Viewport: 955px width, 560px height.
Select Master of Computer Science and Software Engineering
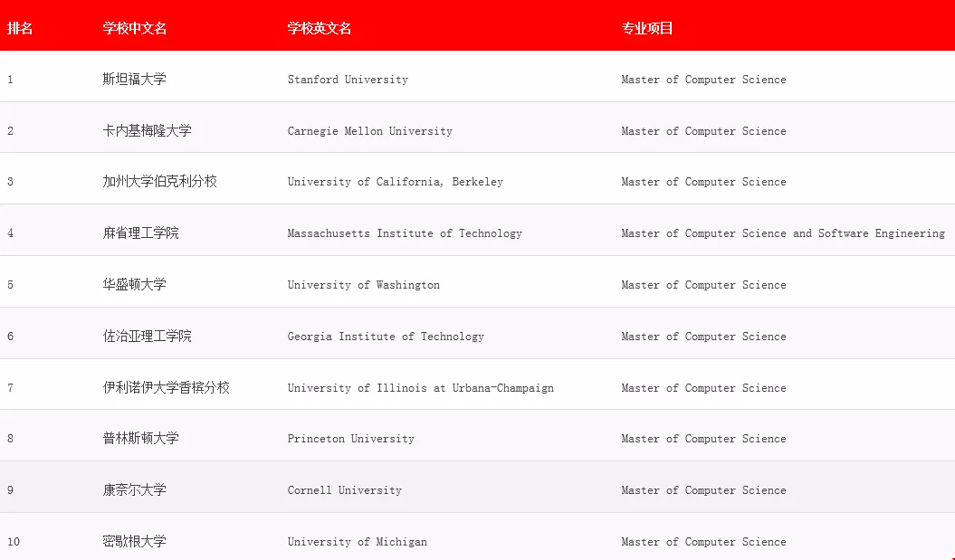[x=783, y=233]
